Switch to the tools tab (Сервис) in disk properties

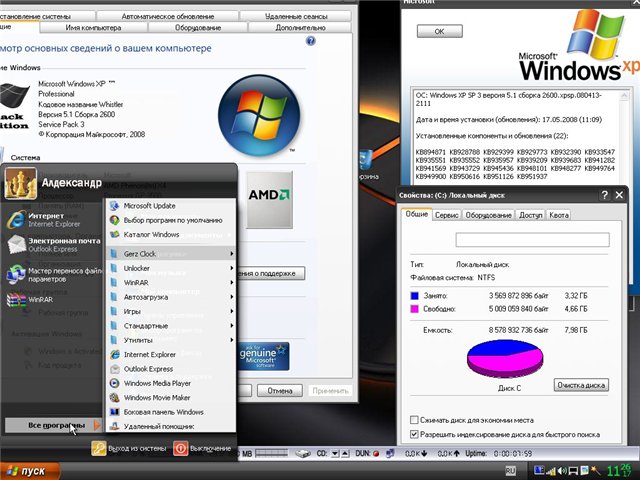446,215
